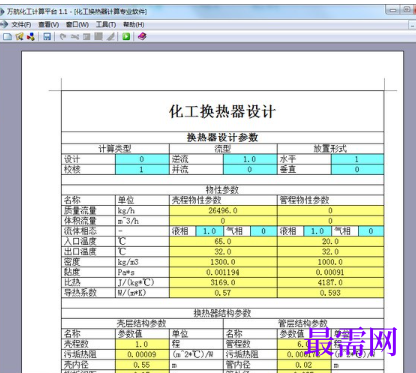Click the 管内径 value cell 0.02
416x373 pixels.
point(304,365)
